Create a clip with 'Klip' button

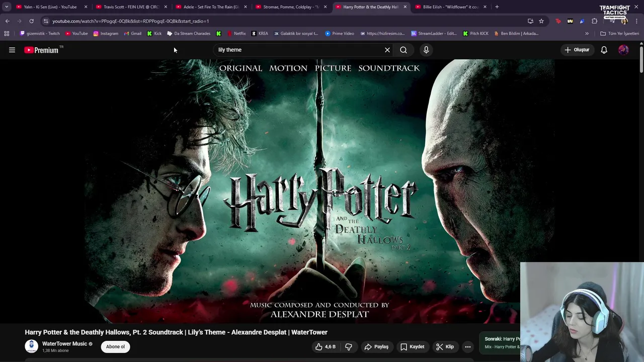pos(445,346)
